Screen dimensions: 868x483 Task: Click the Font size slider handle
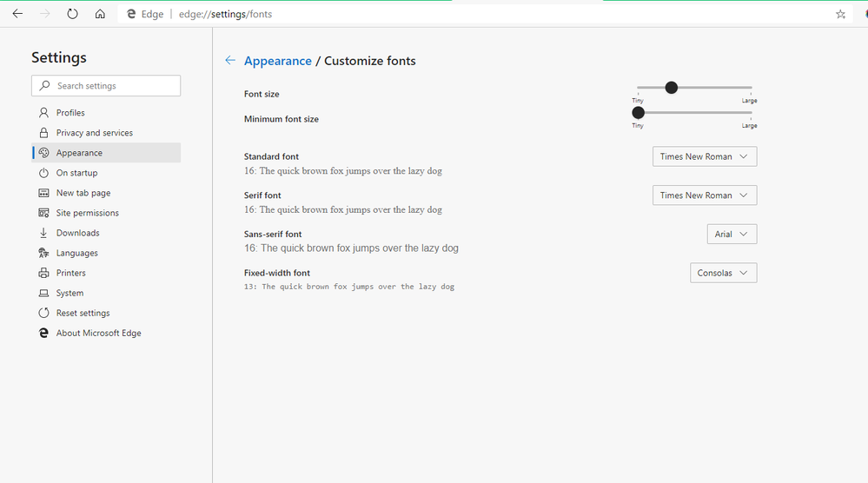click(672, 88)
